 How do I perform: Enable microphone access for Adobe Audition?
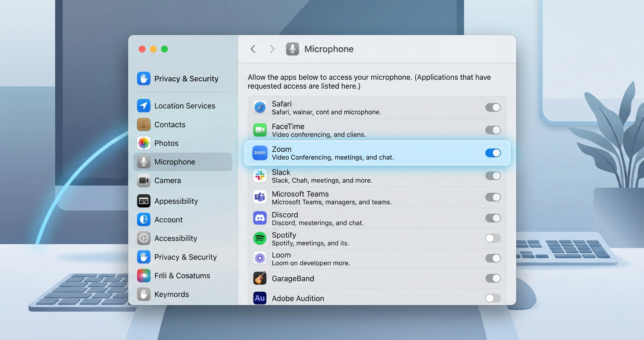[493, 298]
